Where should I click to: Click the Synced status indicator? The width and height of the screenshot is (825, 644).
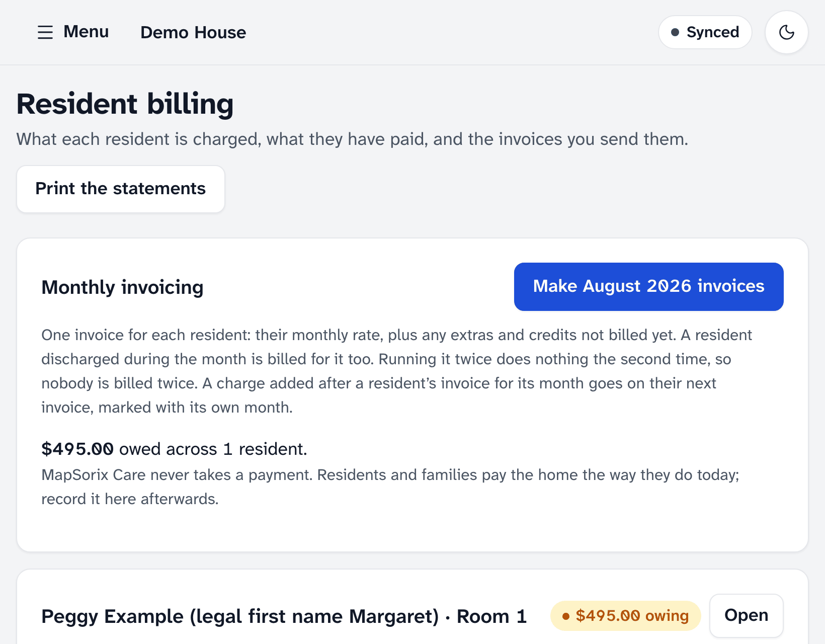pos(705,32)
